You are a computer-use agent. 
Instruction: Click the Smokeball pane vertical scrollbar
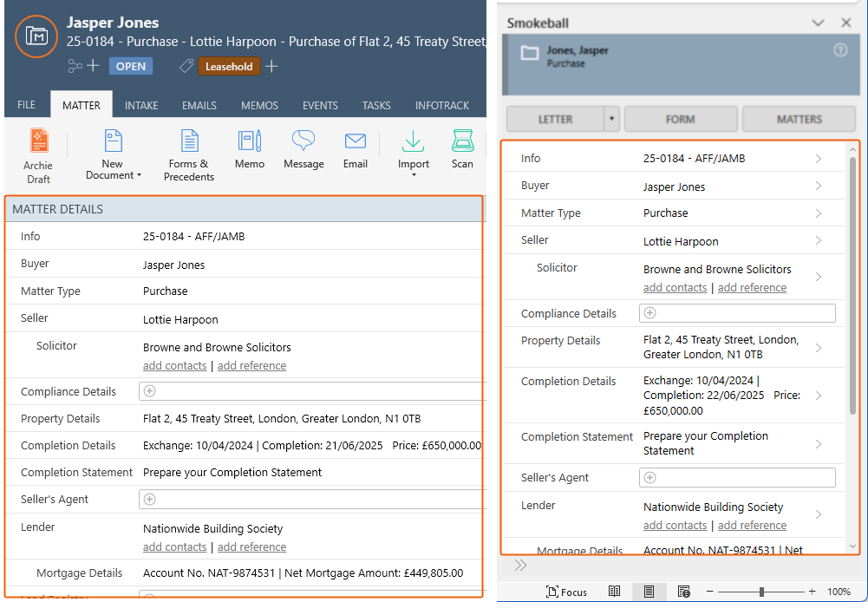click(853, 285)
